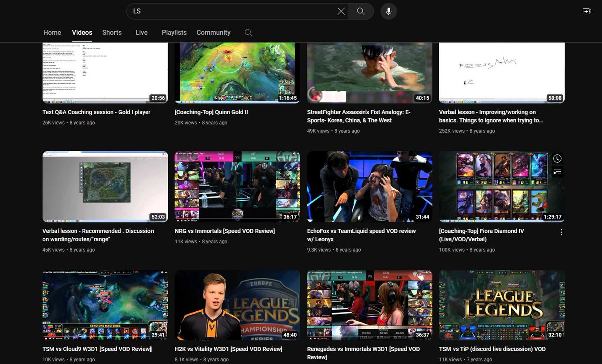The width and height of the screenshot is (602, 364).
Task: Open StreetFighter Assassin's Fist Analogy title
Action: tap(359, 116)
